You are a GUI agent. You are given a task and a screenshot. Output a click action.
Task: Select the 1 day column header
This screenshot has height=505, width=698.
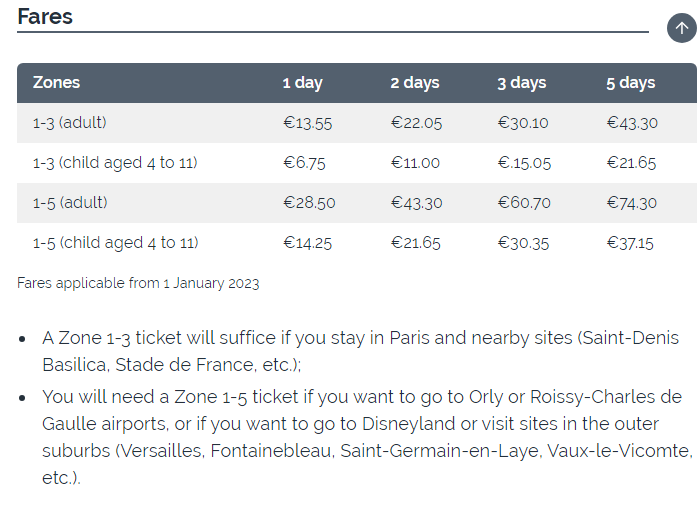[302, 83]
